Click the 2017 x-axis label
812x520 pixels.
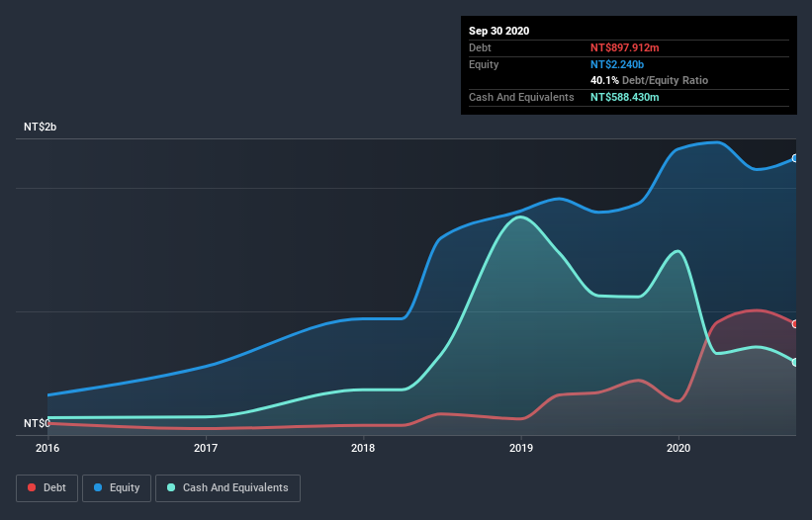point(206,448)
